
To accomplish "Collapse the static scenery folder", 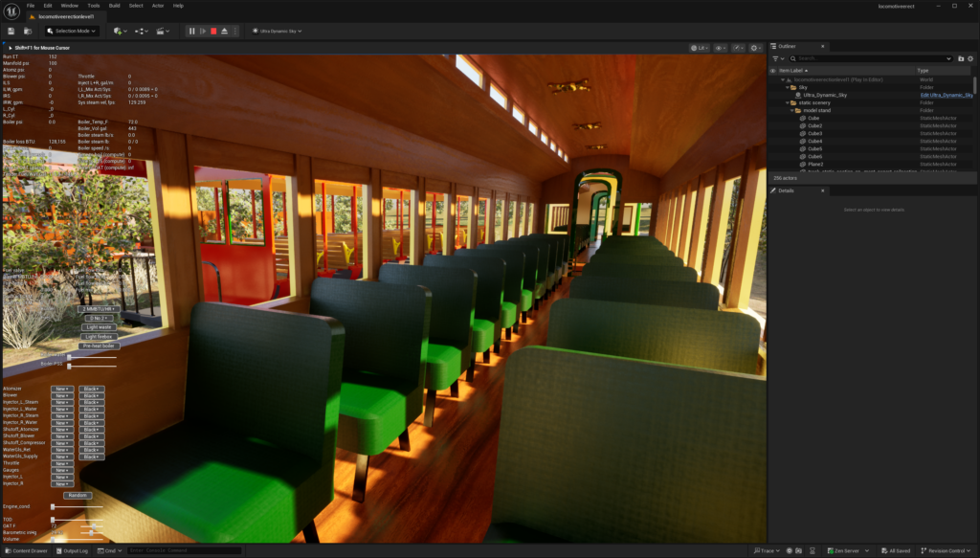I will (787, 102).
